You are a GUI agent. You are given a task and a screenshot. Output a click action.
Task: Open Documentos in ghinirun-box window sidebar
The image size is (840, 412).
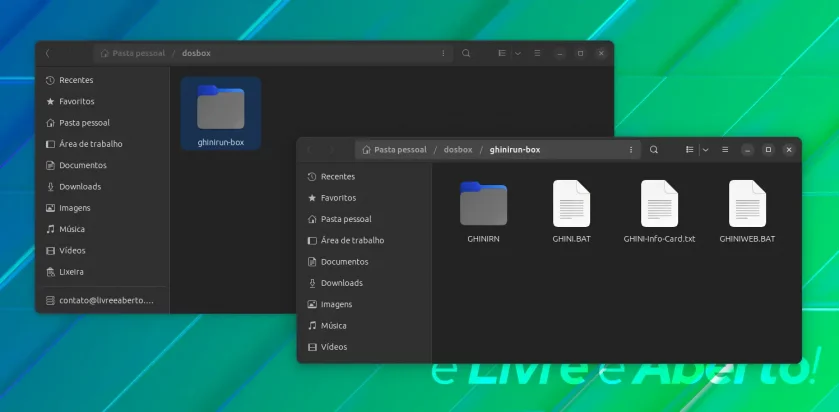click(365, 262)
